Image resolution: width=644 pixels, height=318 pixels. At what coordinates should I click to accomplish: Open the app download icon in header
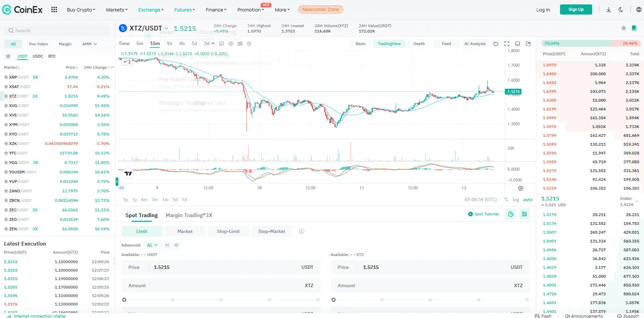click(609, 10)
